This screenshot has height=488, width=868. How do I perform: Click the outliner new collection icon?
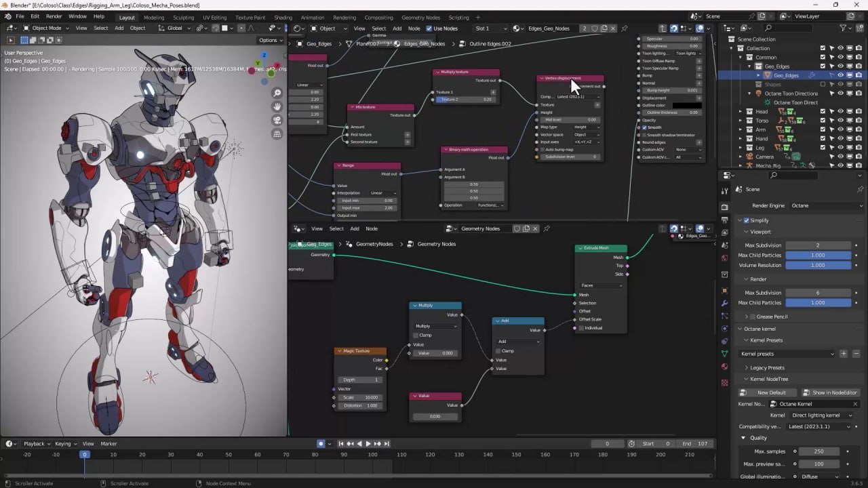(x=860, y=28)
